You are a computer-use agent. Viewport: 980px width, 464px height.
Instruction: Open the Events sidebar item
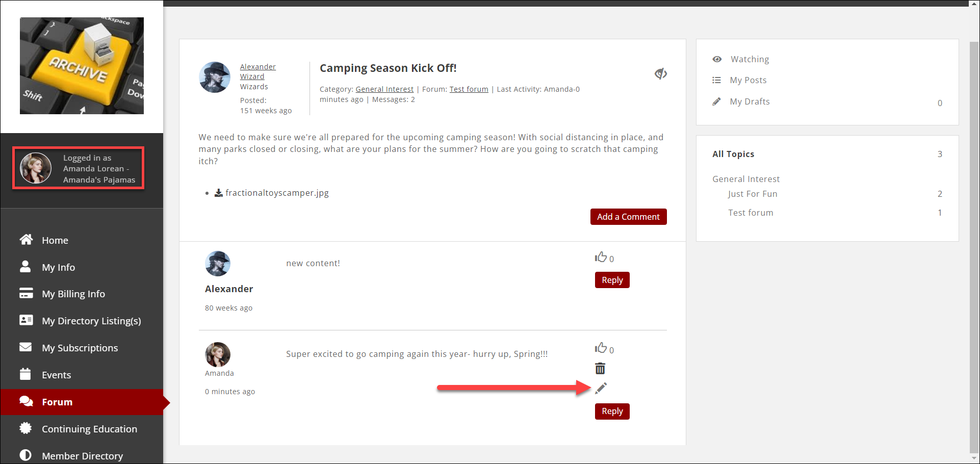tap(56, 375)
